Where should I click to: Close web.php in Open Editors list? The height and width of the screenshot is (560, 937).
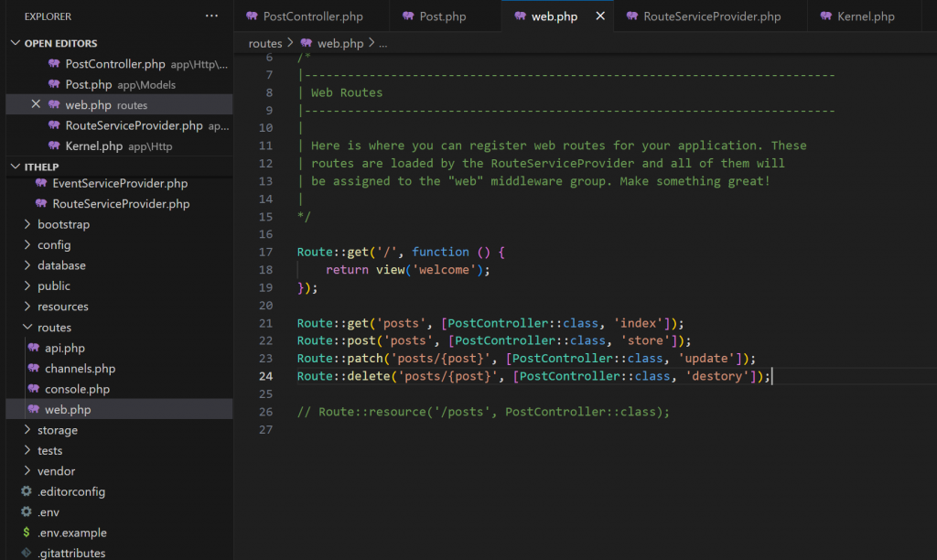[36, 104]
